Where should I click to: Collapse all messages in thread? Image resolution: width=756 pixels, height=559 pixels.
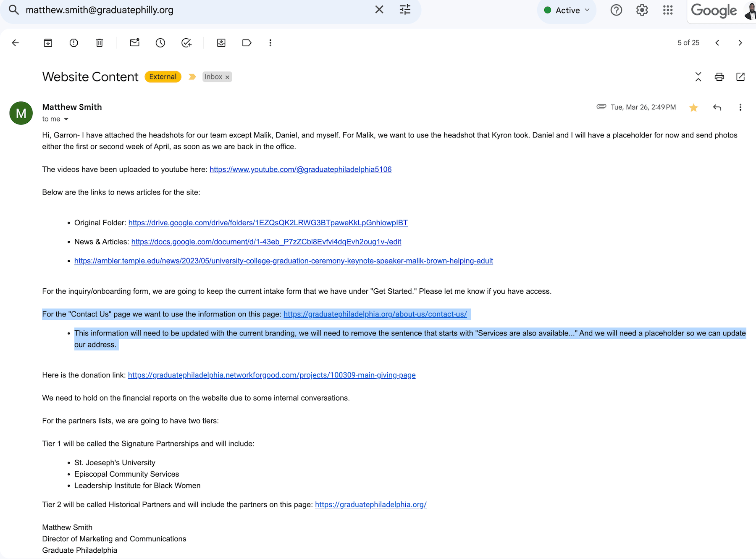click(698, 77)
